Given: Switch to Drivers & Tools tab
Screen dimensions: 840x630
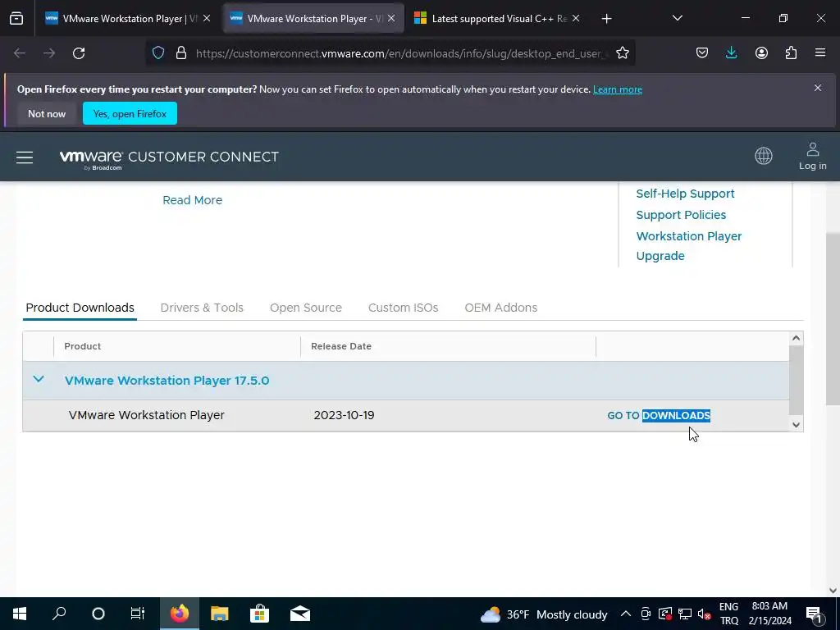Looking at the screenshot, I should point(202,308).
